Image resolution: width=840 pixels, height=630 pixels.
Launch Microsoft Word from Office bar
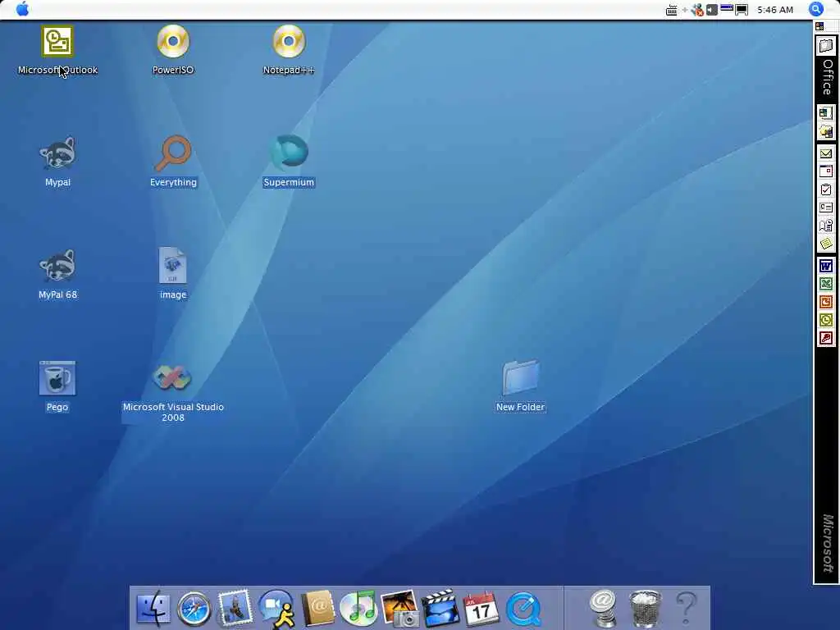click(x=825, y=266)
